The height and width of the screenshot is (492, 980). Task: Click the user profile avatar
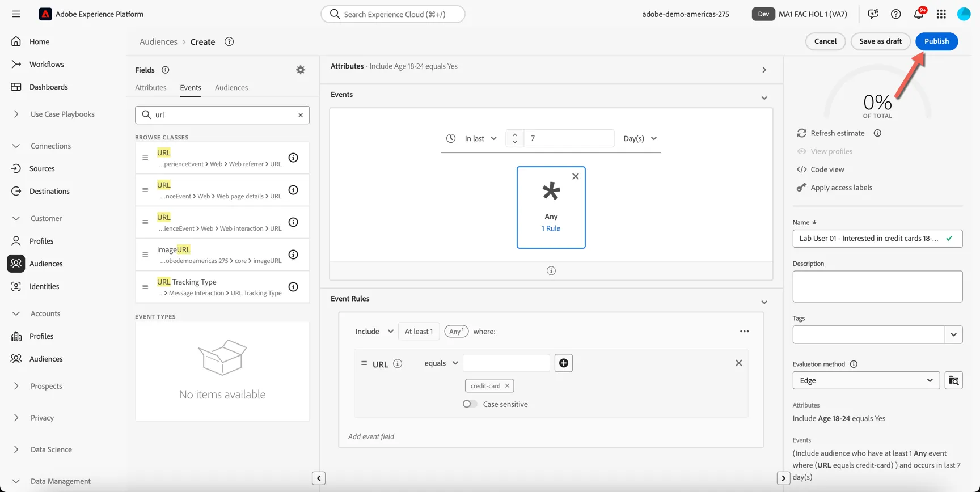[x=964, y=14]
